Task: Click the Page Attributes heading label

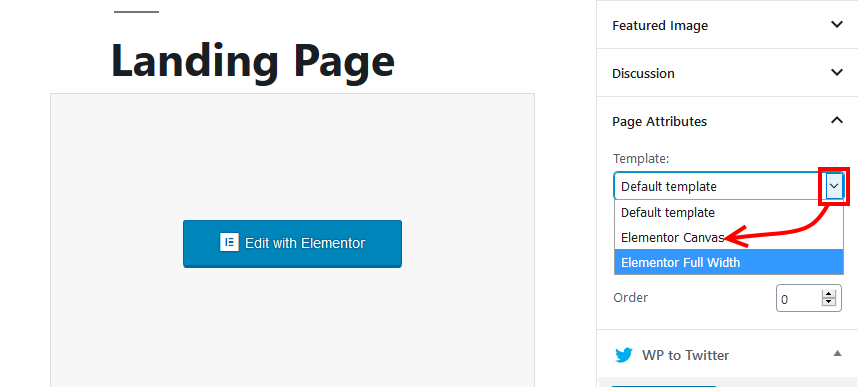Action: tap(659, 121)
